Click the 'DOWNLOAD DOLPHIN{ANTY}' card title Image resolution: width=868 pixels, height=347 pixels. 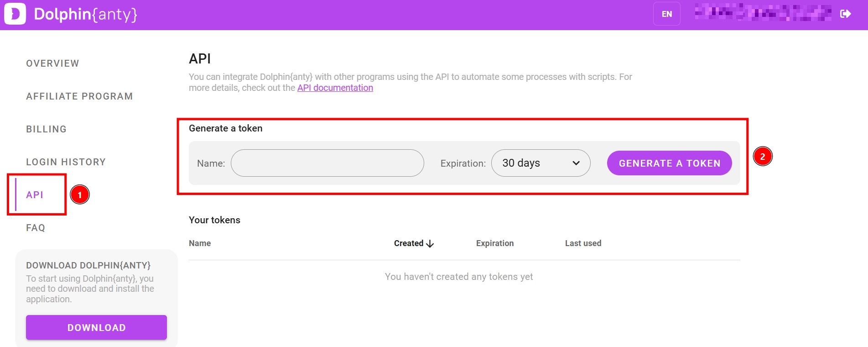(88, 265)
